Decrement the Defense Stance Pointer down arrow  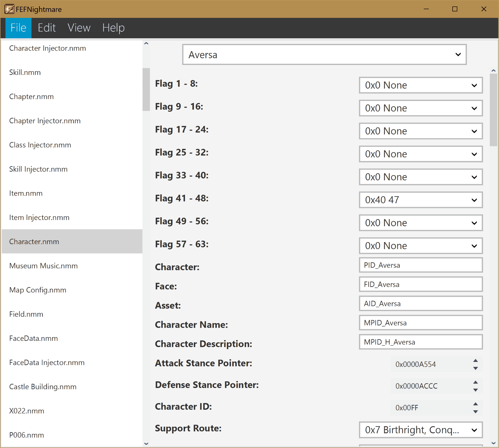click(x=475, y=390)
